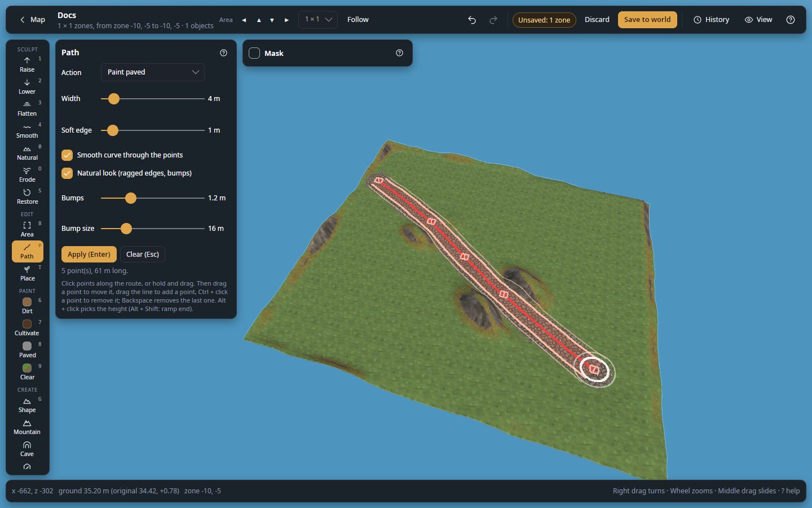
Task: Toggle the Mask checkbox
Action: pos(254,53)
